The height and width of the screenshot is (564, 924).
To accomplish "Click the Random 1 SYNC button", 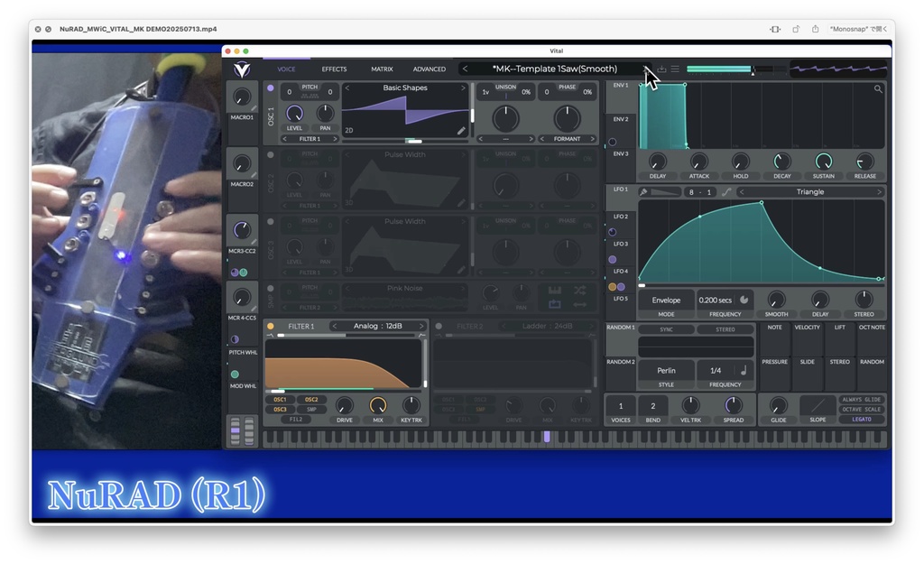I will [666, 329].
